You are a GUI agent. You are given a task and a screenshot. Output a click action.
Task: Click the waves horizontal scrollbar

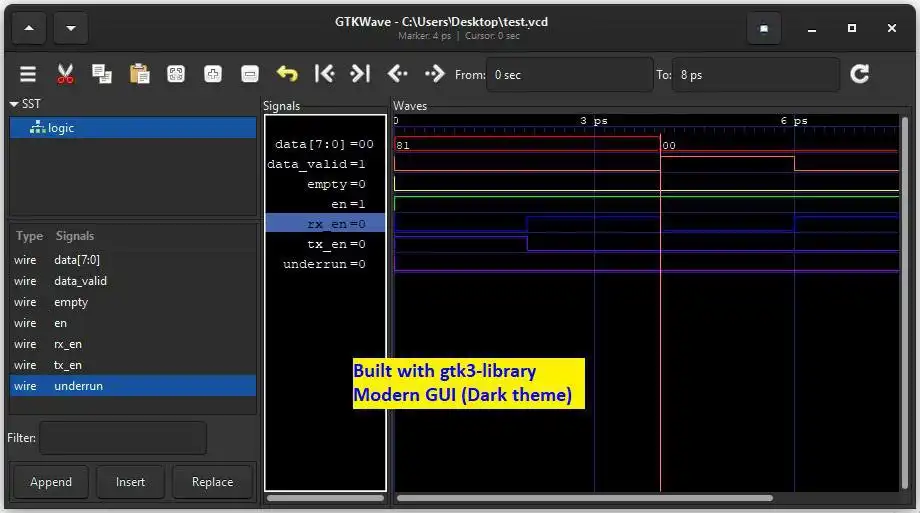pyautogui.click(x=584, y=498)
